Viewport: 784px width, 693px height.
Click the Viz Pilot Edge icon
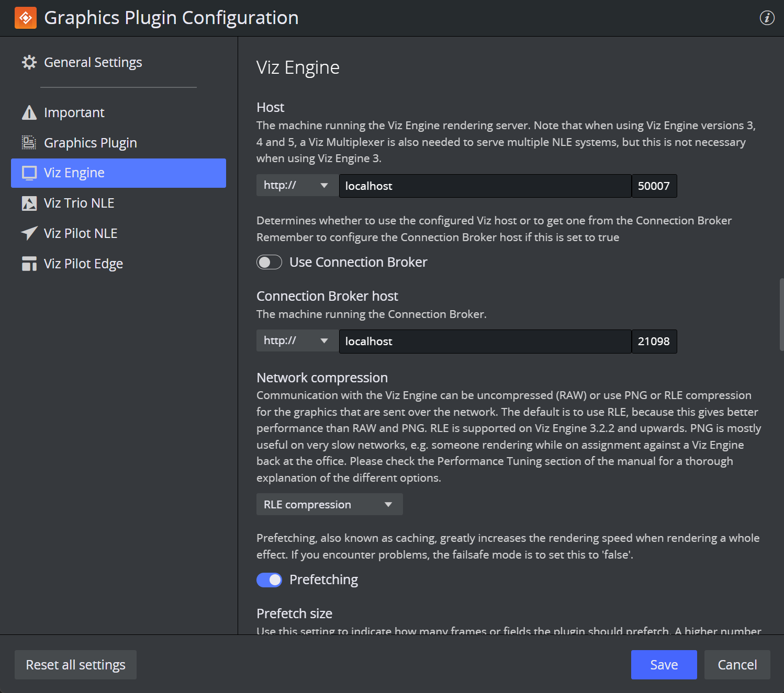(29, 264)
